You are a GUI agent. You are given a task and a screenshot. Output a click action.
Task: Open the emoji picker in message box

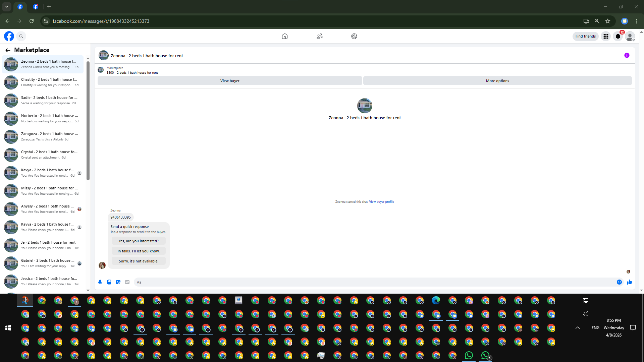[619, 282]
